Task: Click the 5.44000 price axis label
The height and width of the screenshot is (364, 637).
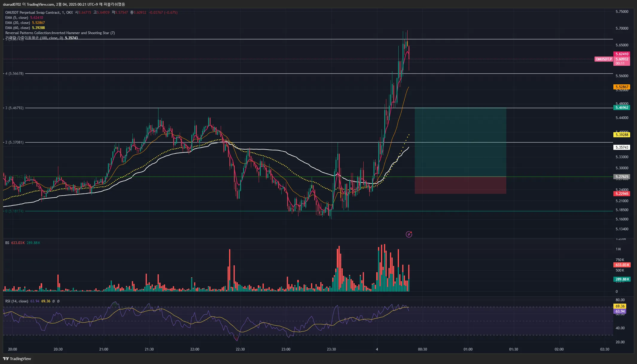Action: point(622,118)
